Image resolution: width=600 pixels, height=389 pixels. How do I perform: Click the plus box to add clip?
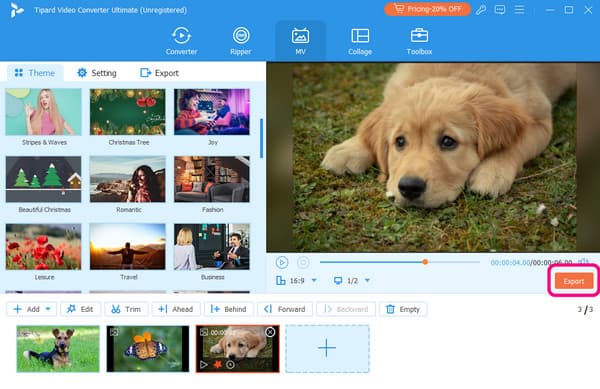pos(327,348)
